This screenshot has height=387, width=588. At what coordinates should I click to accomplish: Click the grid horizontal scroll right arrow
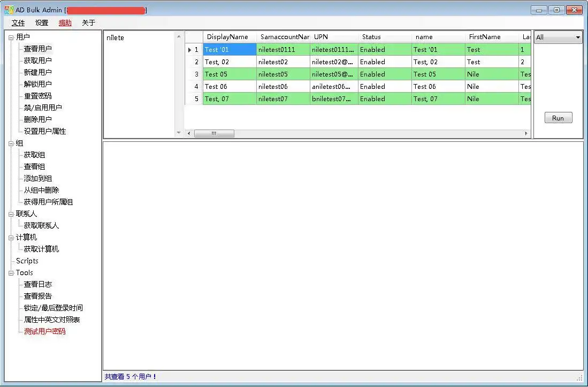pyautogui.click(x=526, y=133)
